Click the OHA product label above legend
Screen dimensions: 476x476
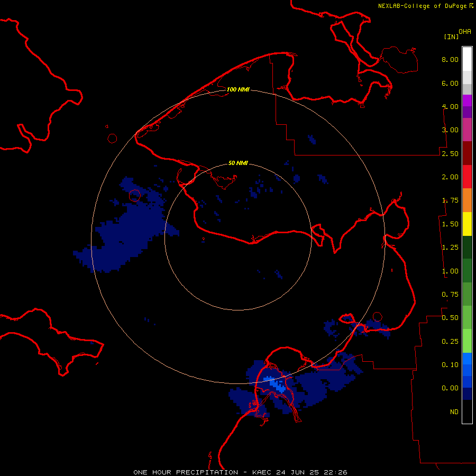[x=465, y=32]
